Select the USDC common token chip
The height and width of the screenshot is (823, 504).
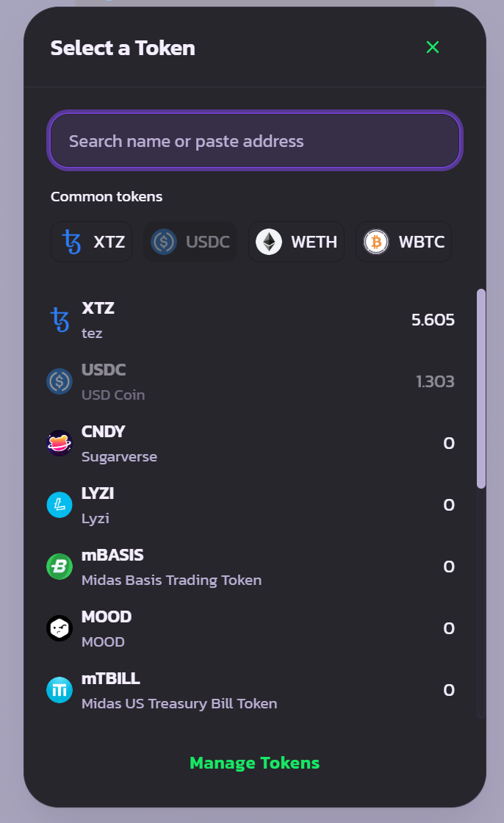pos(190,242)
